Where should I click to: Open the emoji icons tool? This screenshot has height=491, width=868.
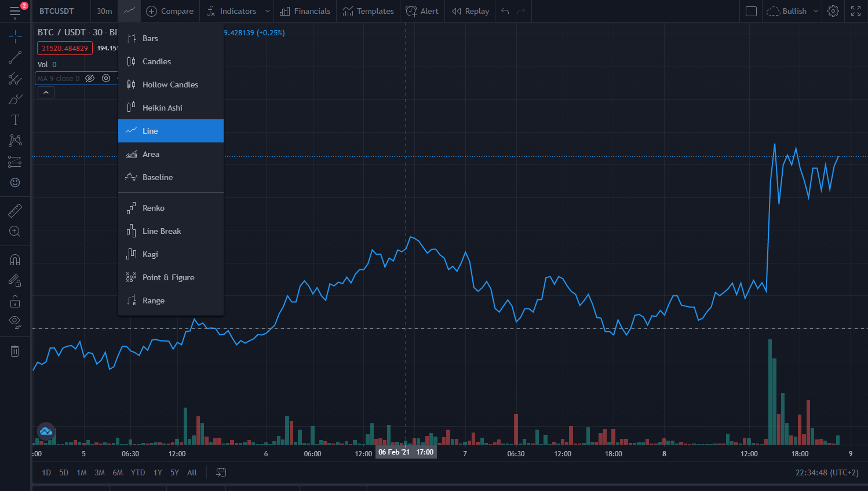click(15, 182)
